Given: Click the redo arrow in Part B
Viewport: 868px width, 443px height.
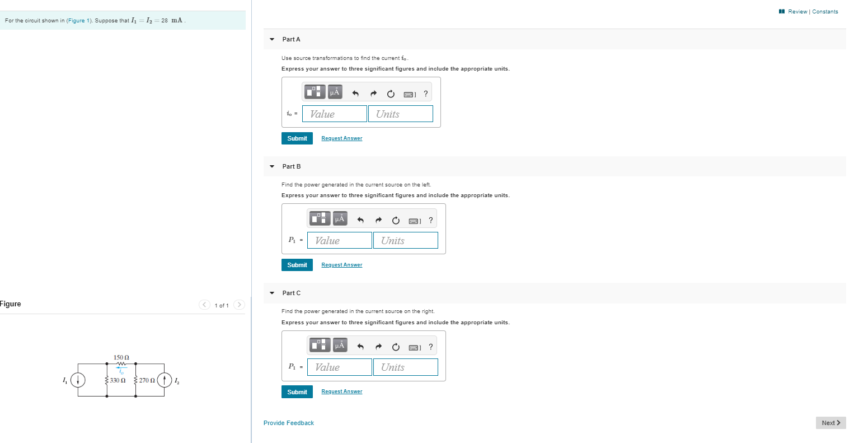Looking at the screenshot, I should pyautogui.click(x=378, y=220).
